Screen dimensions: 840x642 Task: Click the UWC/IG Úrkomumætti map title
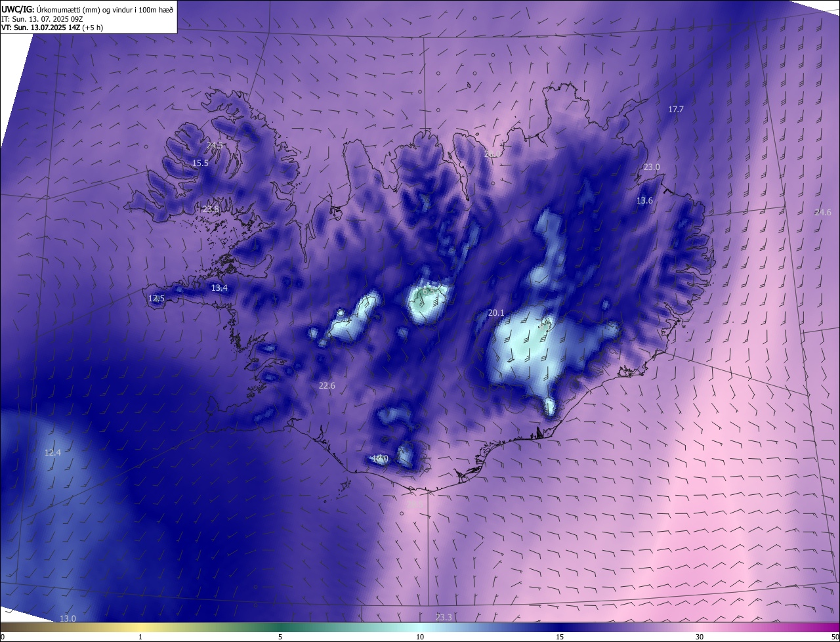87,9
